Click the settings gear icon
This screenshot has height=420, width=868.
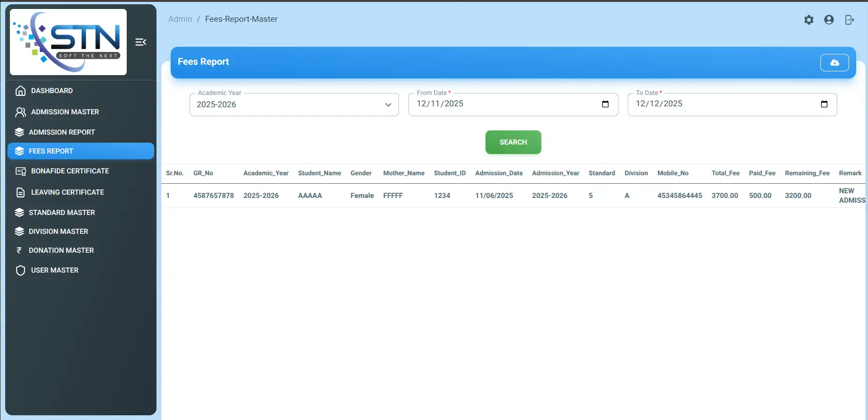tap(809, 20)
